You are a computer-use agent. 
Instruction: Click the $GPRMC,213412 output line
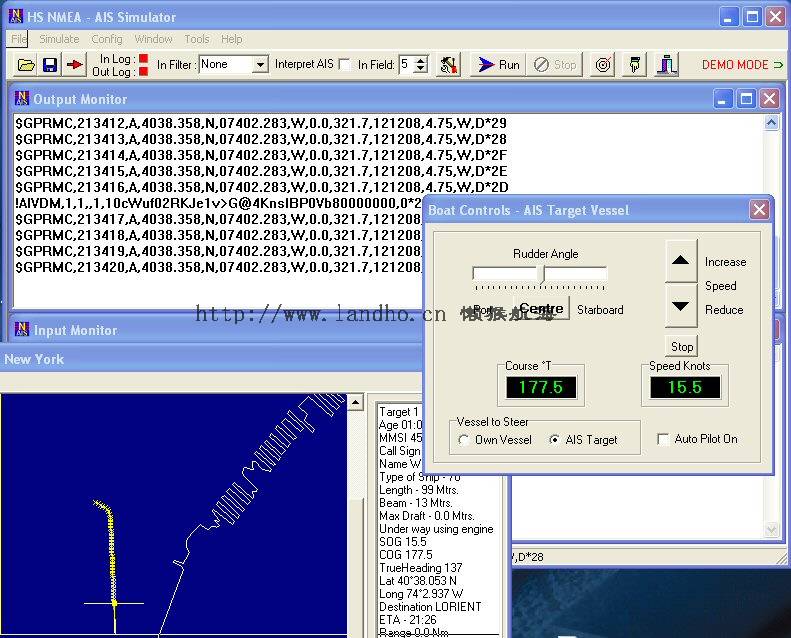click(x=261, y=123)
